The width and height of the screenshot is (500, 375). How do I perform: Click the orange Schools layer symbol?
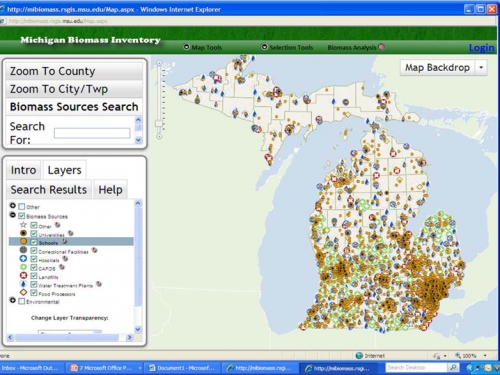click(x=23, y=241)
